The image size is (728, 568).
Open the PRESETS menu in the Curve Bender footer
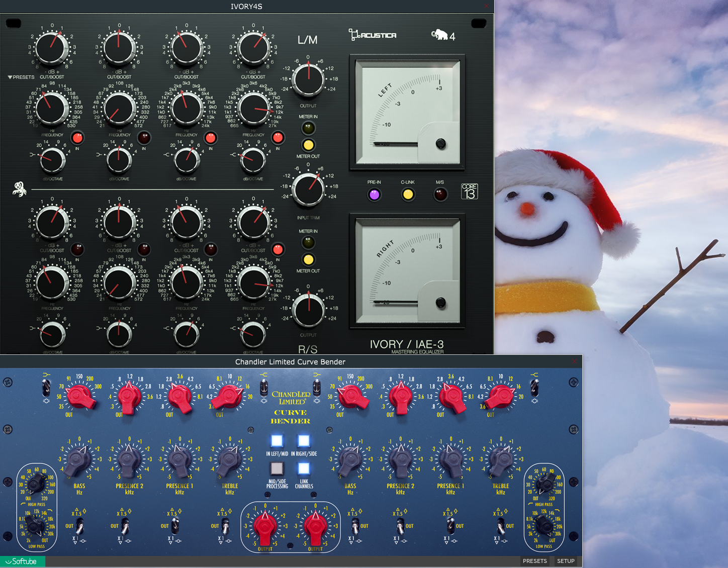point(534,561)
